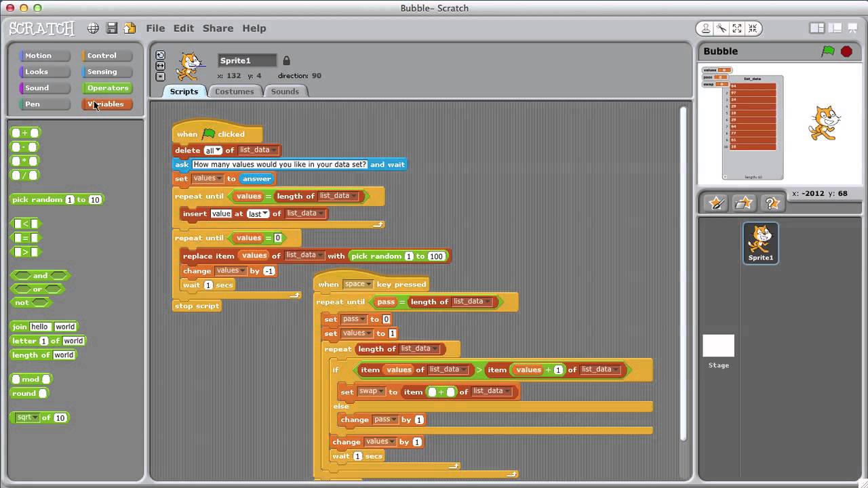
Task: Click the share project icon beside save
Action: pyautogui.click(x=130, y=28)
